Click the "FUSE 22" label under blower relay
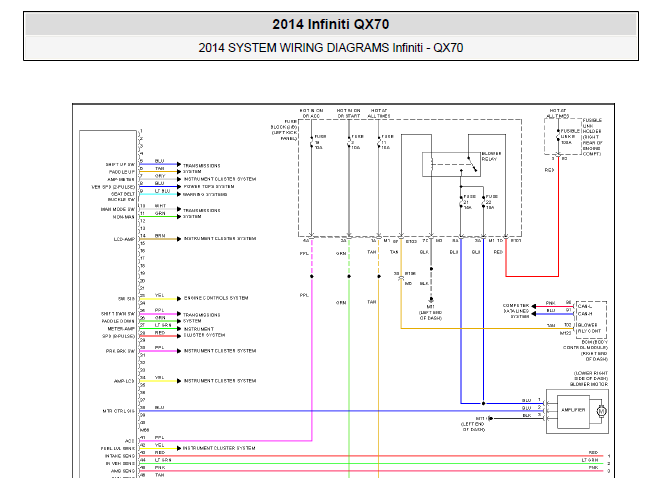Screen dimensions: 662x478 (x=491, y=202)
